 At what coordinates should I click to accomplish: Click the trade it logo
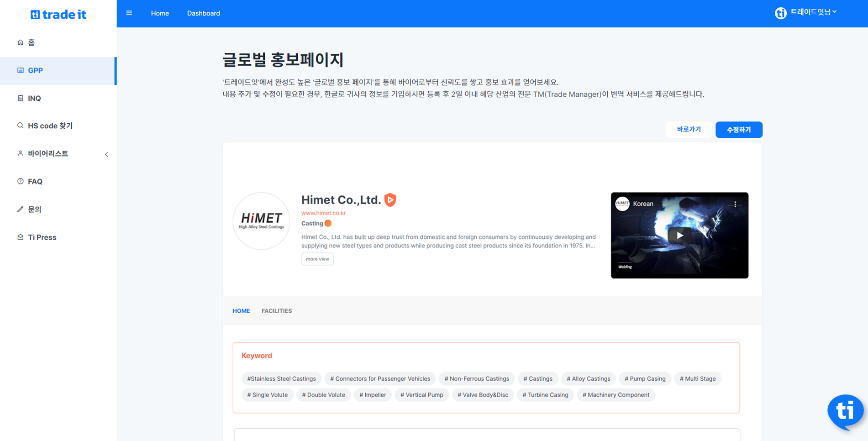click(x=58, y=15)
